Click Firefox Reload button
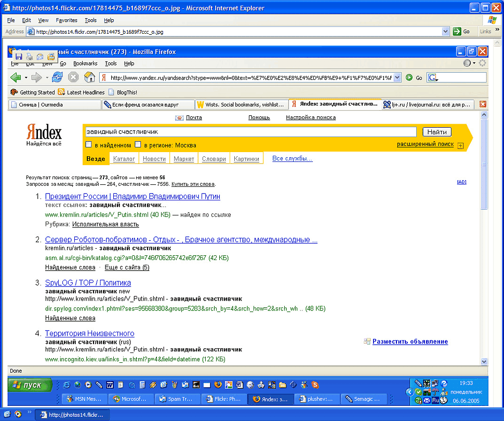The height and width of the screenshot is (421, 504). click(x=57, y=77)
